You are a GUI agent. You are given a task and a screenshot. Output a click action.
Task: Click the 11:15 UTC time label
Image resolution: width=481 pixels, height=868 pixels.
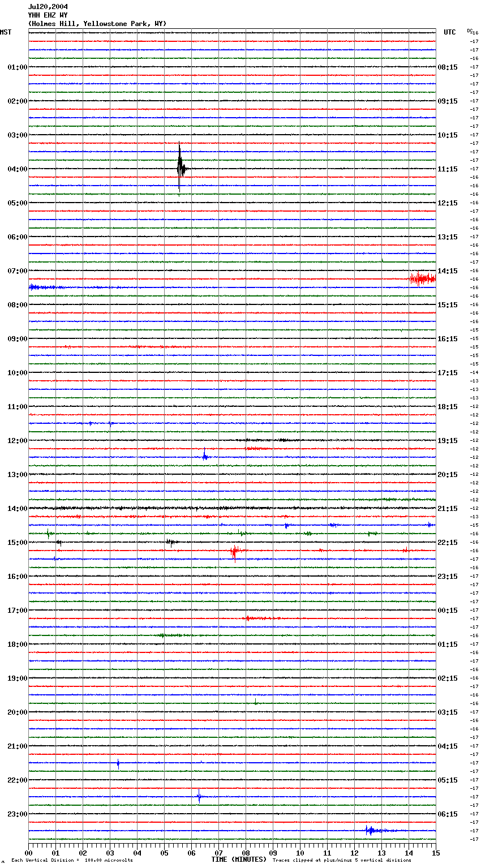[448, 169]
